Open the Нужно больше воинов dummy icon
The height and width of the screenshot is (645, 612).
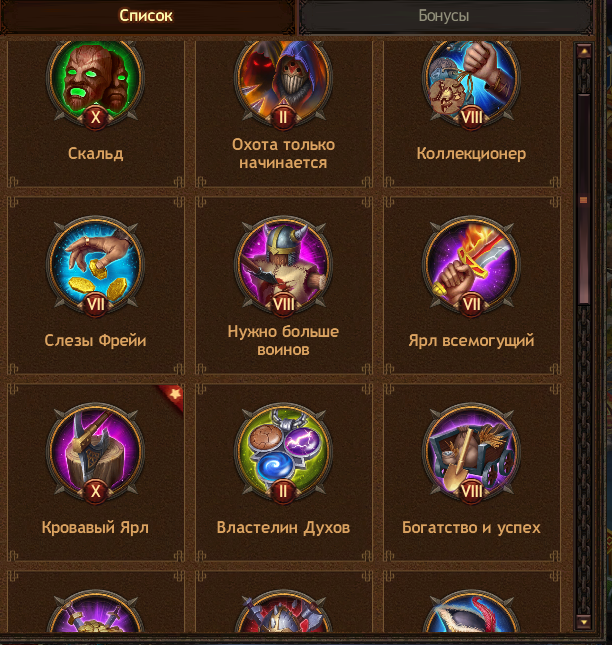283,266
